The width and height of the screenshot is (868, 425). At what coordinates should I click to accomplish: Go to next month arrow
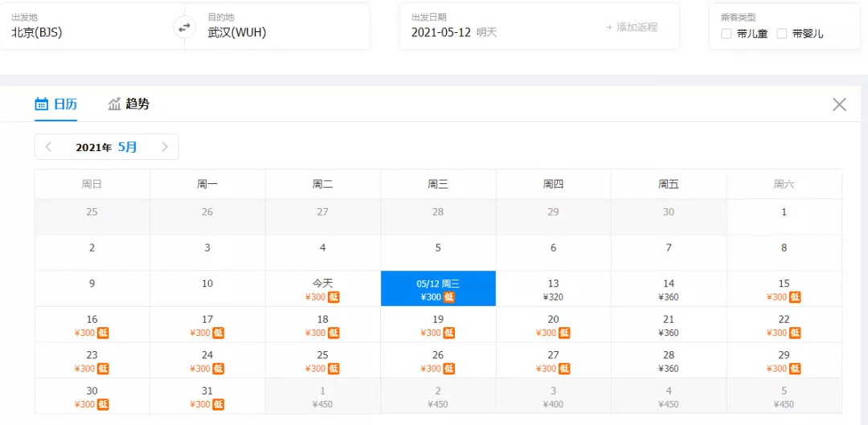165,147
